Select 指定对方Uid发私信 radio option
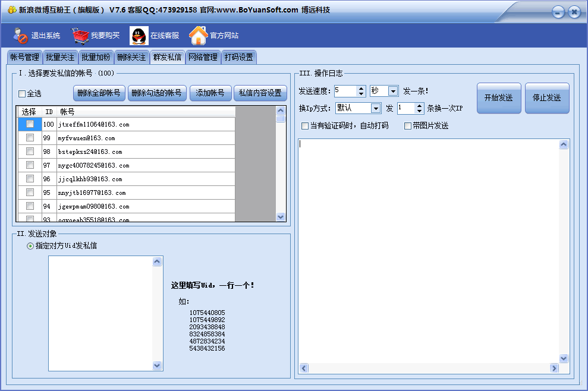 coord(30,246)
